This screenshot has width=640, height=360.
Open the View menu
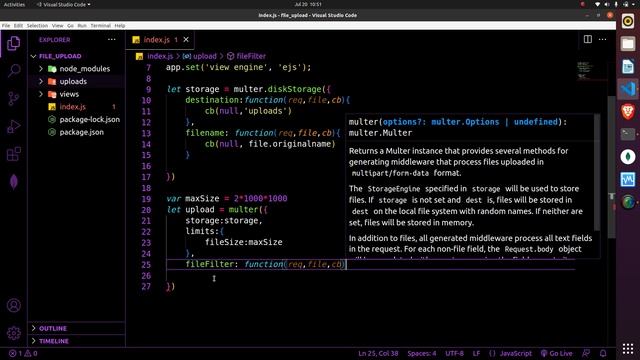point(58,25)
